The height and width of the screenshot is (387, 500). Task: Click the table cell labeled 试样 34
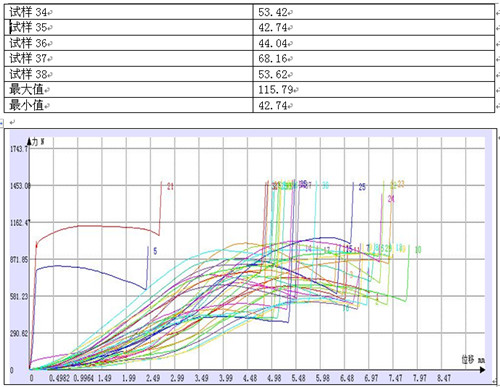[x=129, y=12]
